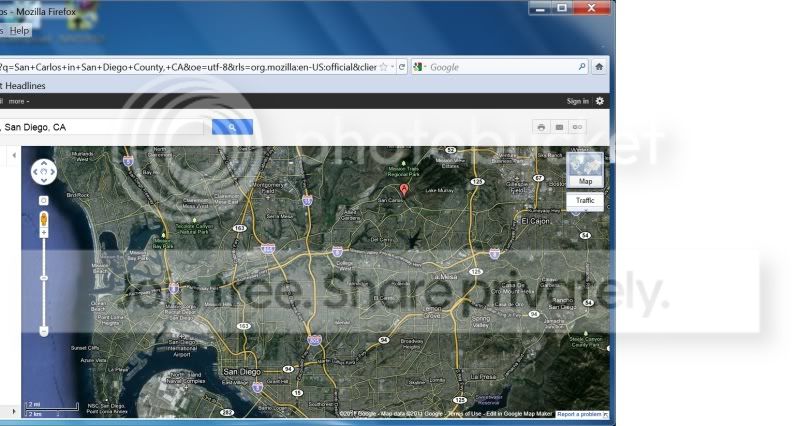
Task: Click the print map icon
Action: pyautogui.click(x=541, y=128)
